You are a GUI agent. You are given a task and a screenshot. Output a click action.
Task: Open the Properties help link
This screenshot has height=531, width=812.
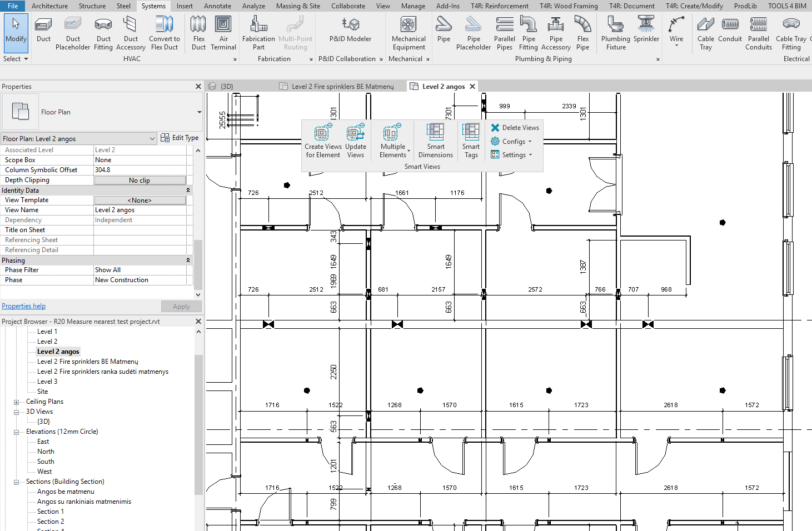23,306
